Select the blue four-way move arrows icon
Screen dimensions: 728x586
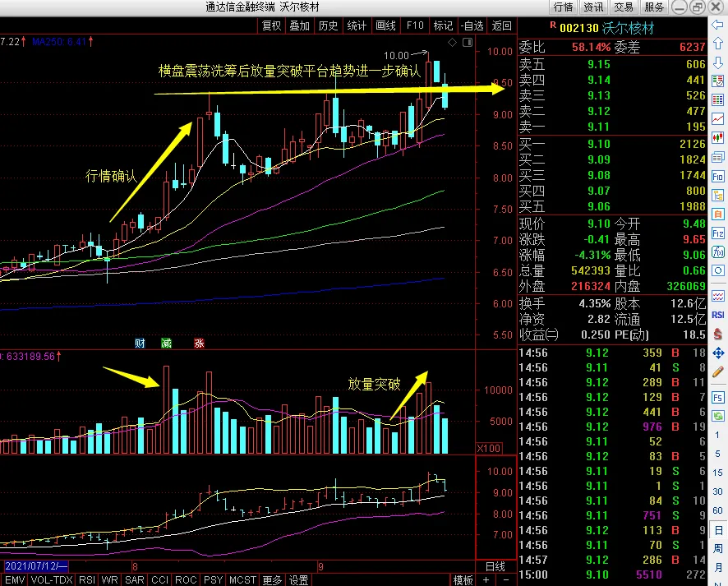click(x=718, y=353)
